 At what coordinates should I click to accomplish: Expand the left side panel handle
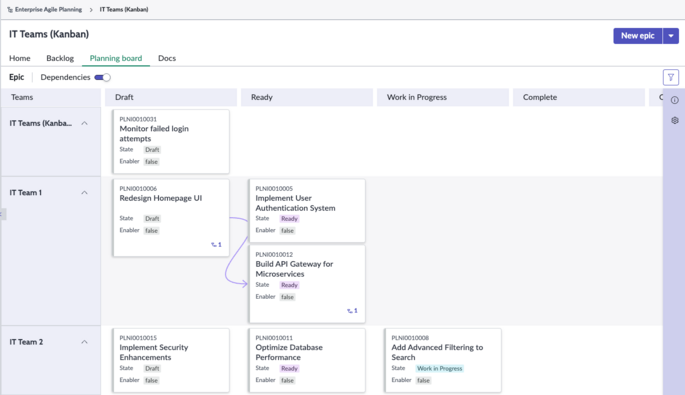click(3, 214)
